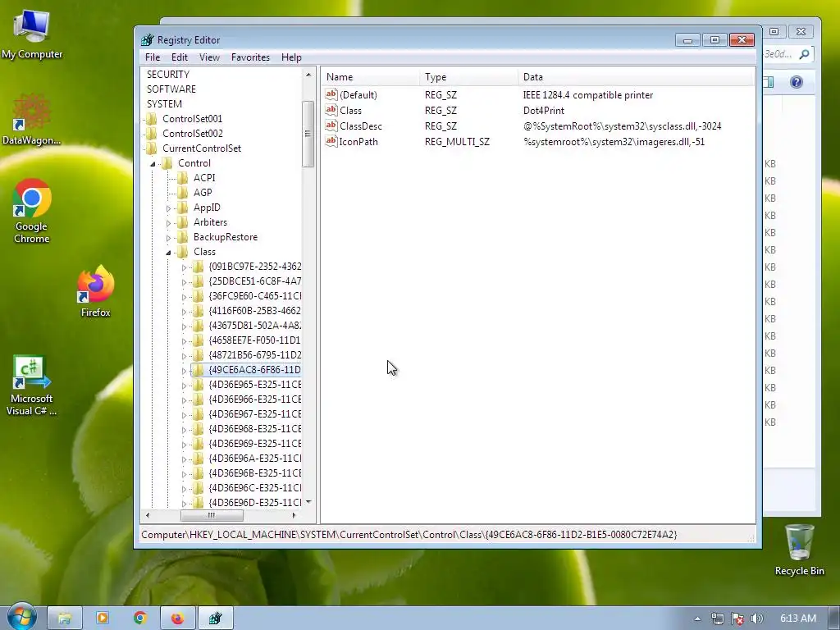Open the File menu
Viewport: 840px width, 630px height.
pos(152,57)
